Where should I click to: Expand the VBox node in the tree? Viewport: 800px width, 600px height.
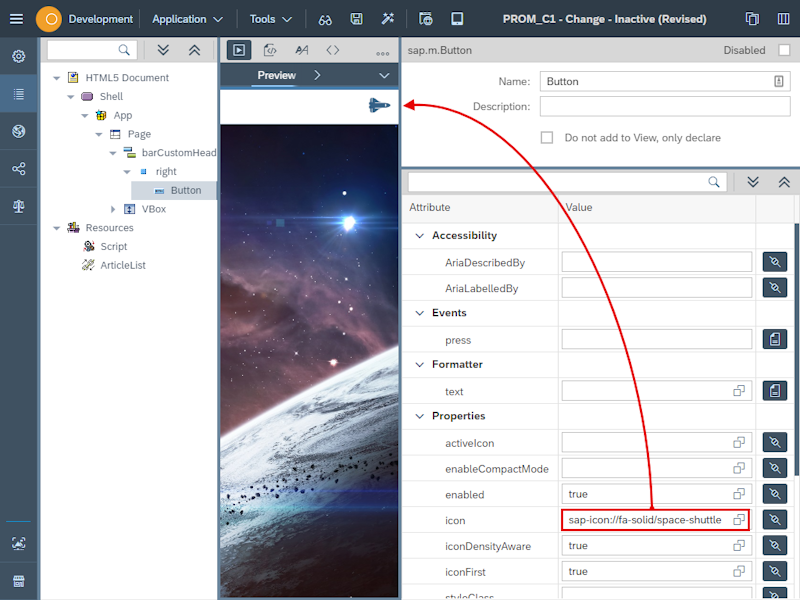113,208
